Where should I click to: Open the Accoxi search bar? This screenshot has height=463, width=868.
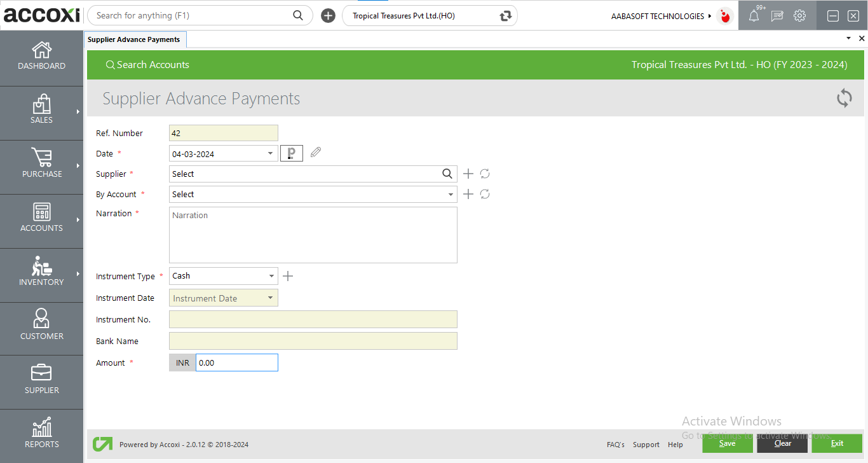coord(191,15)
